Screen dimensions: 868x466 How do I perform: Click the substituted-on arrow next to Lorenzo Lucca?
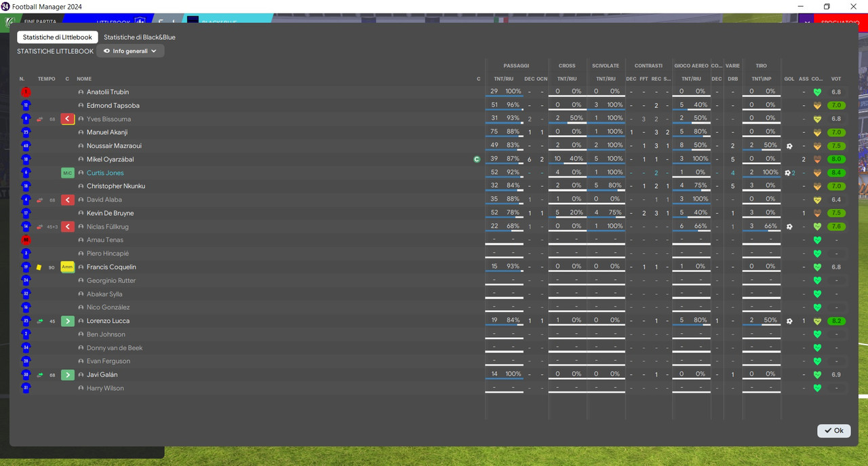pos(67,321)
